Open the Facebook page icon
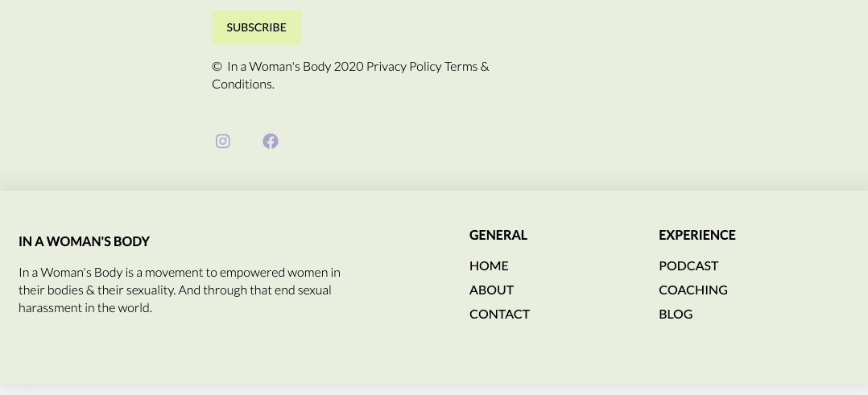868x395 pixels. tap(271, 141)
